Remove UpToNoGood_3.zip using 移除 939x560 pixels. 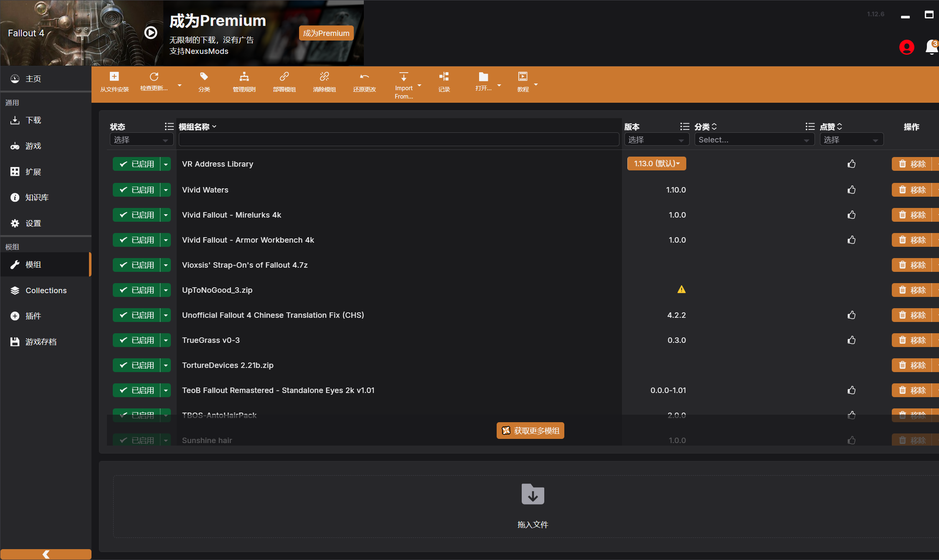pyautogui.click(x=912, y=290)
